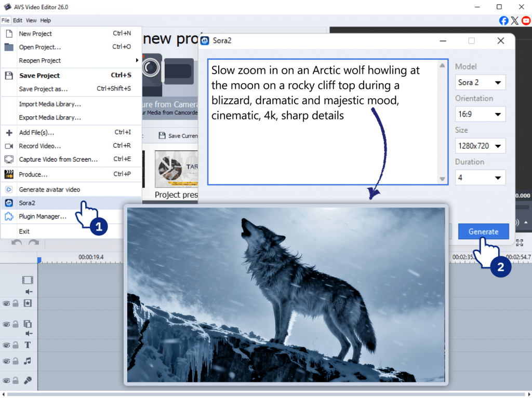532x398 pixels.
Task: Click the Plugin Manager puzzle icon
Action: (x=9, y=216)
